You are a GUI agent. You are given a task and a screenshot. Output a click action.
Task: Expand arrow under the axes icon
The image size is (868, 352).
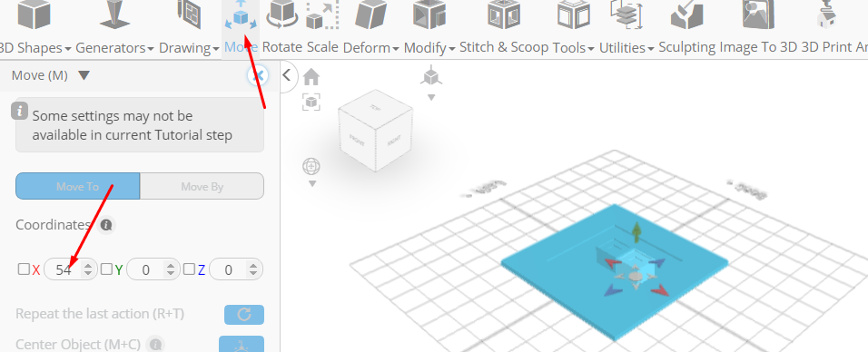click(x=431, y=97)
